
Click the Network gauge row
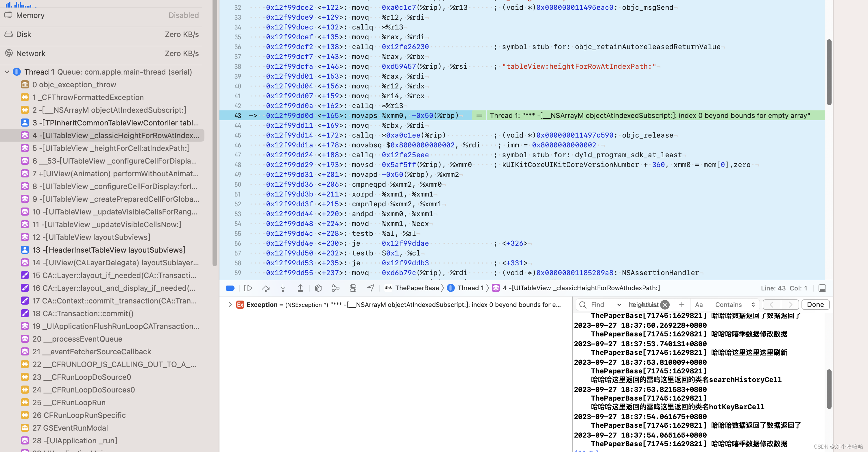point(101,53)
